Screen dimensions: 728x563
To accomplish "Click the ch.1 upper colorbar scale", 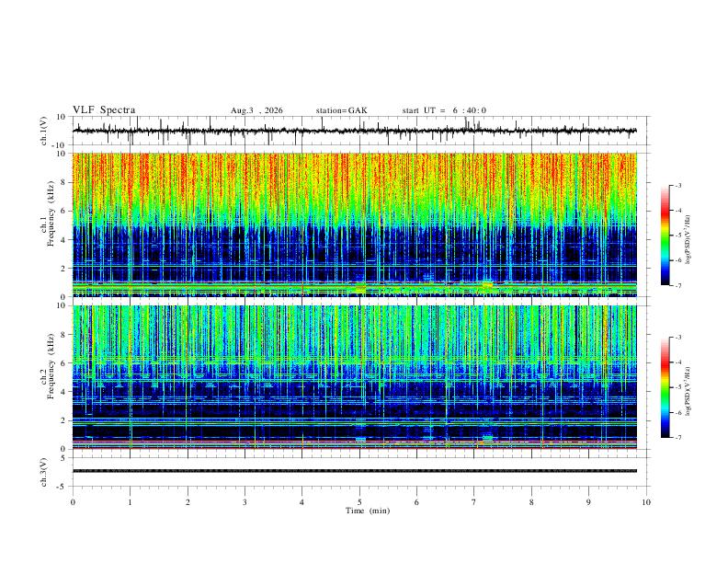I will click(665, 236).
